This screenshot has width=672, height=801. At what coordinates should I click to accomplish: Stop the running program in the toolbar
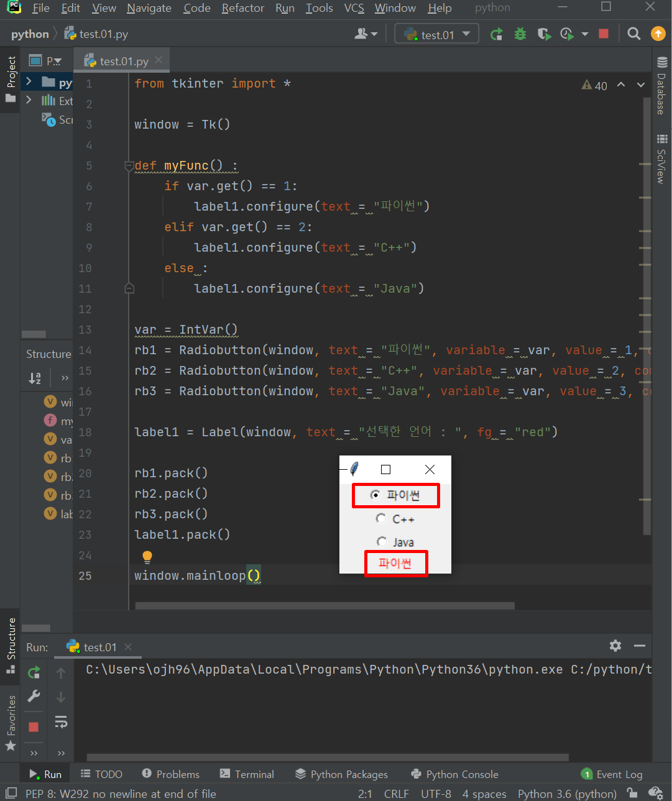(x=604, y=34)
